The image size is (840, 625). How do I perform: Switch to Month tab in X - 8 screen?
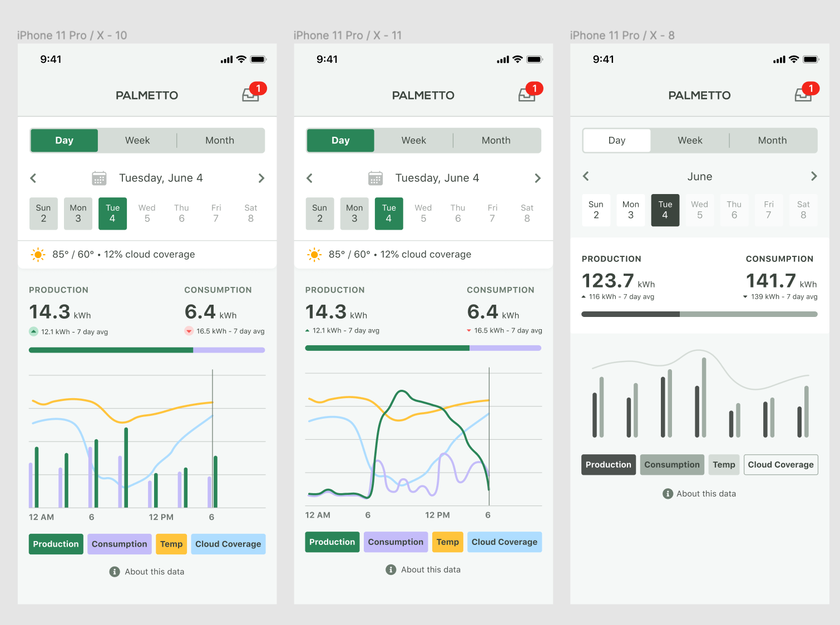(x=773, y=141)
